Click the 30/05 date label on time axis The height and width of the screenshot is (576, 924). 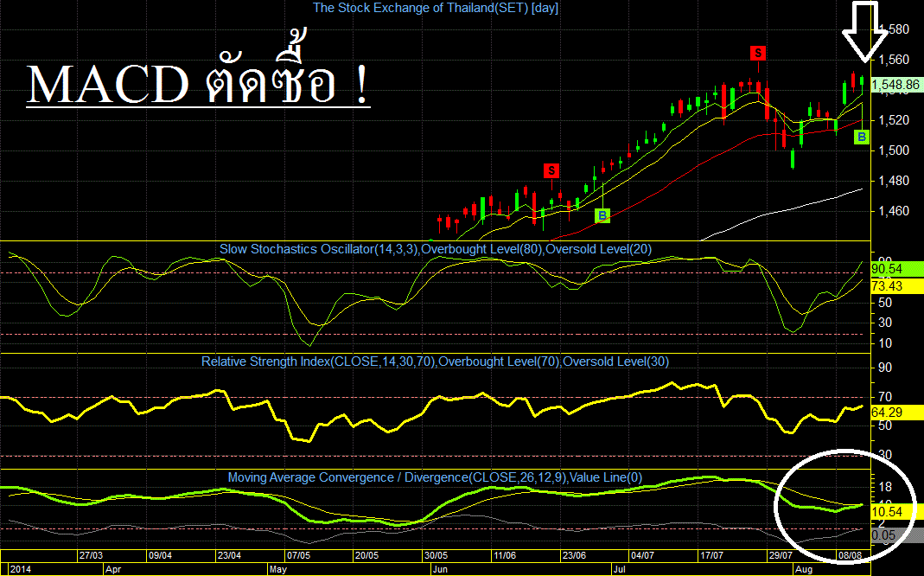(x=436, y=555)
